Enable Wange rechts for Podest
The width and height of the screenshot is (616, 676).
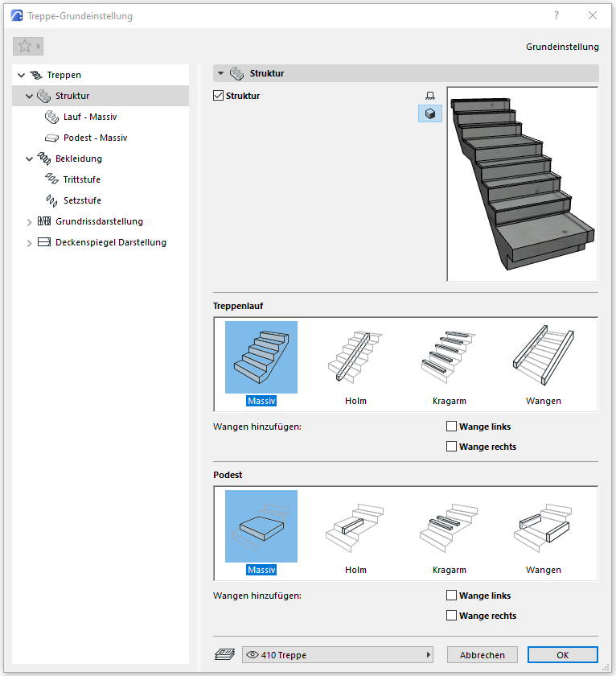pyautogui.click(x=451, y=616)
